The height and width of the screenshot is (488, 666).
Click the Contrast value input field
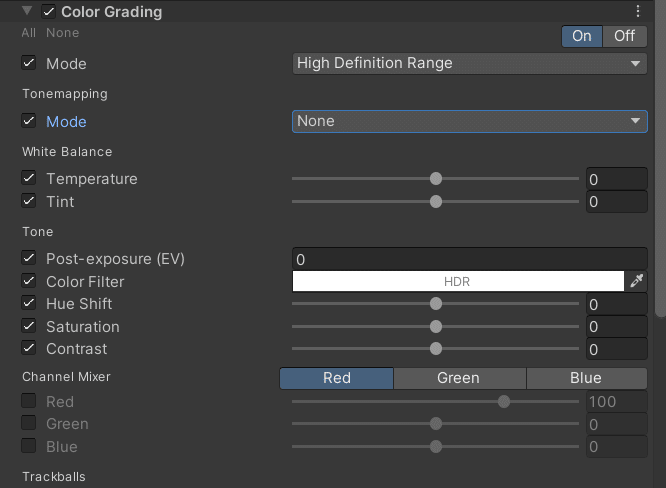[616, 350]
